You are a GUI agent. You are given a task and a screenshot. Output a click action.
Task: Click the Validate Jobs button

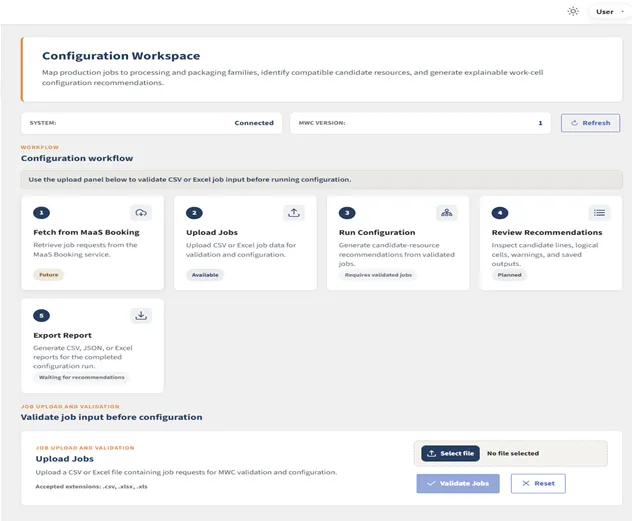tap(458, 484)
